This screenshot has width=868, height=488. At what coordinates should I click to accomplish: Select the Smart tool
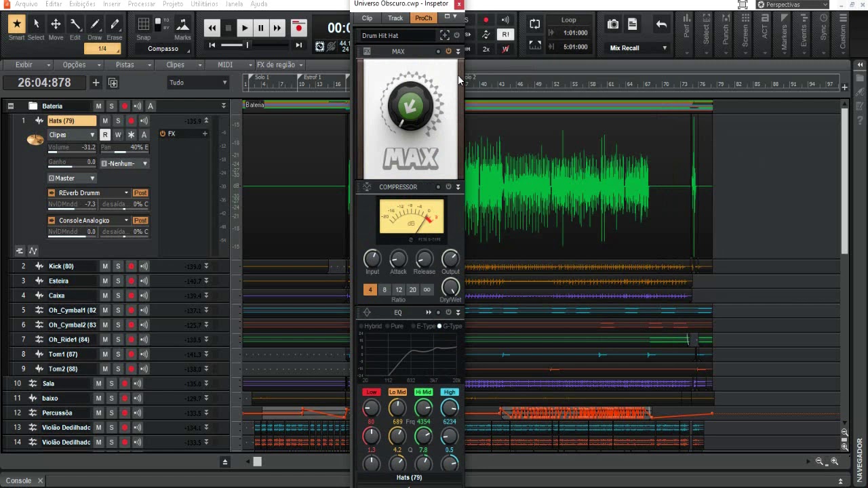17,24
